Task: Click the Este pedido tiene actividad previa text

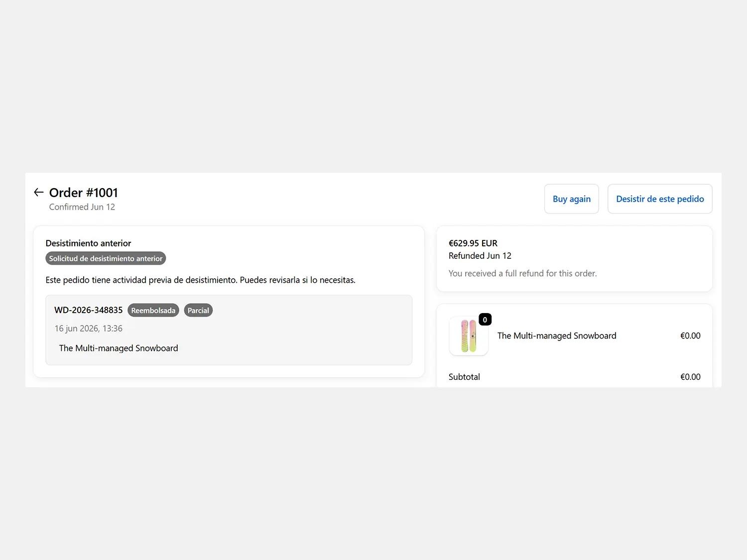Action: coord(200,280)
